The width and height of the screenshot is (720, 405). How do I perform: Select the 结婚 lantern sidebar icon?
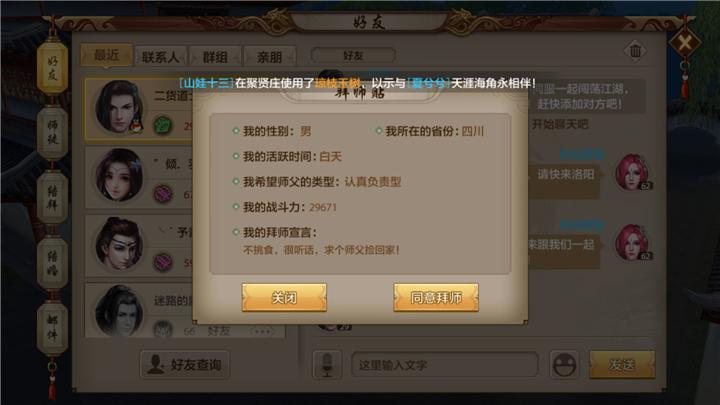coord(52,263)
